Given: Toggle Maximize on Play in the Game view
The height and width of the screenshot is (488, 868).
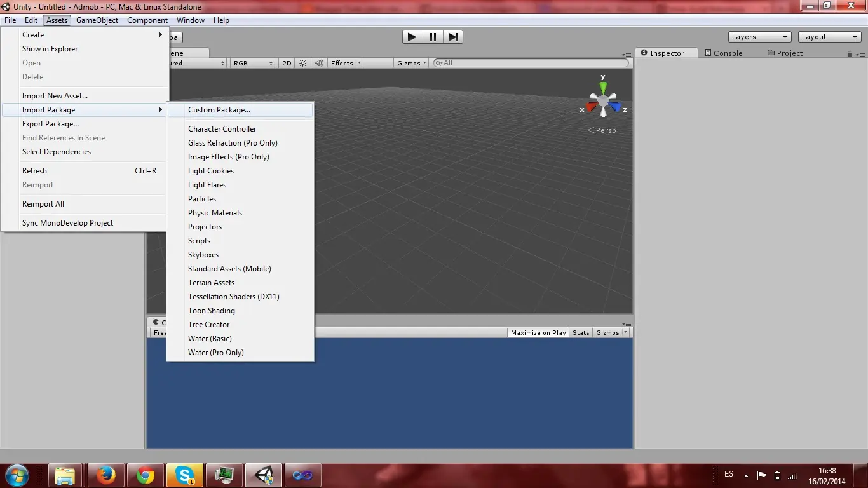Looking at the screenshot, I should coord(538,332).
